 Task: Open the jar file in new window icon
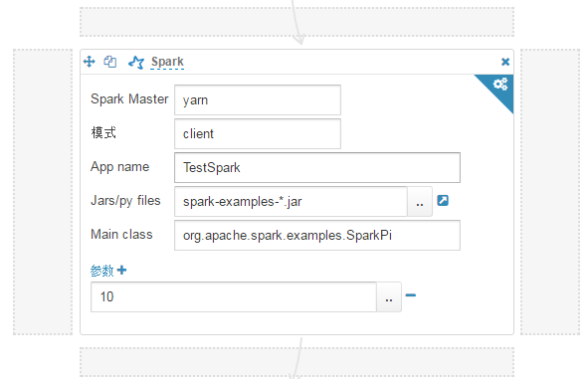(443, 201)
